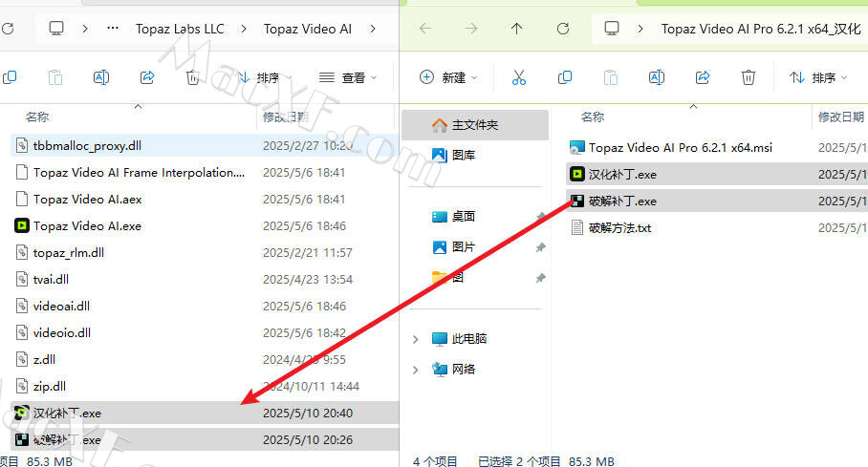Image resolution: width=868 pixels, height=467 pixels.
Task: Click Paste icon in left window toolbar
Action: coord(55,77)
